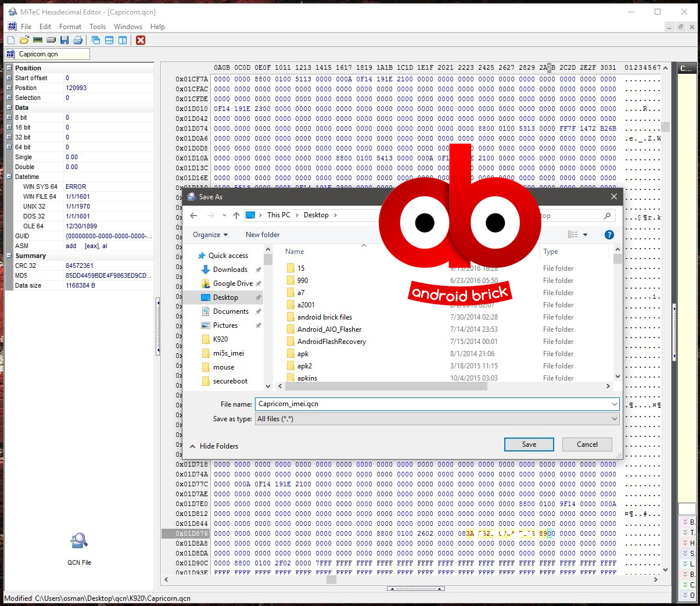Click the blue help icon in Save As
The image size is (700, 606).
coord(609,235)
